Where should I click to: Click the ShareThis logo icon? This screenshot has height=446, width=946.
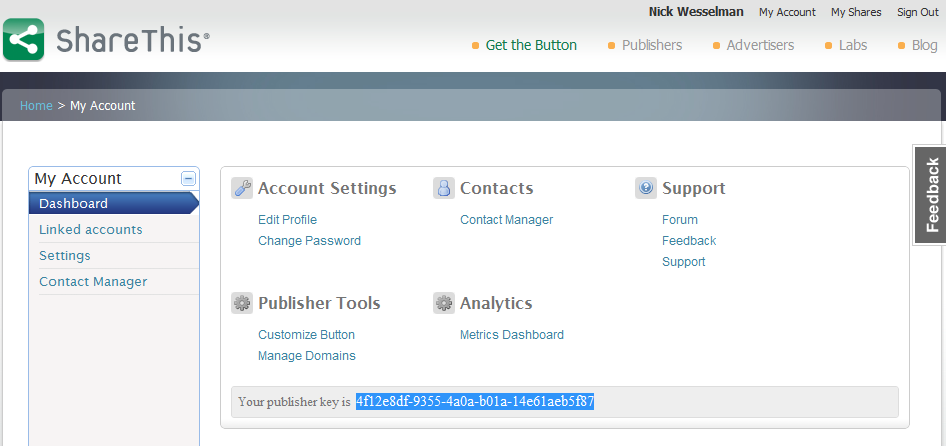pyautogui.click(x=23, y=40)
